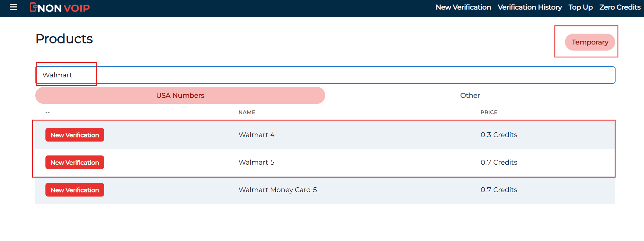This screenshot has height=241, width=644.
Task: Click the 0.3 Credits price
Action: 499,135
